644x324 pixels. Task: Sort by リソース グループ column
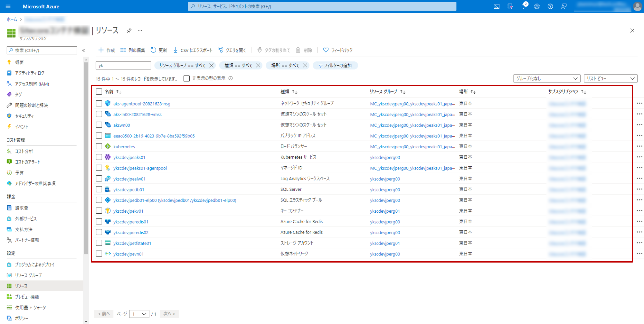tap(387, 92)
